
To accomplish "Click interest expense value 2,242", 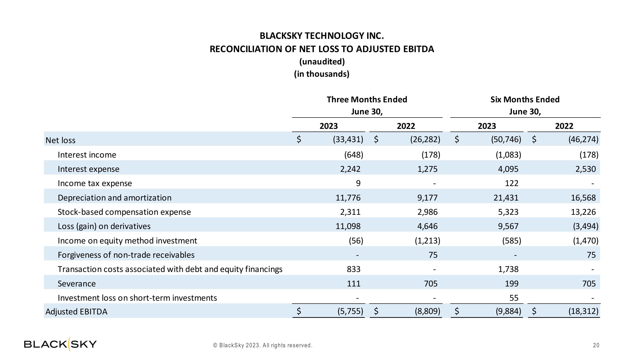I will coord(350,169).
